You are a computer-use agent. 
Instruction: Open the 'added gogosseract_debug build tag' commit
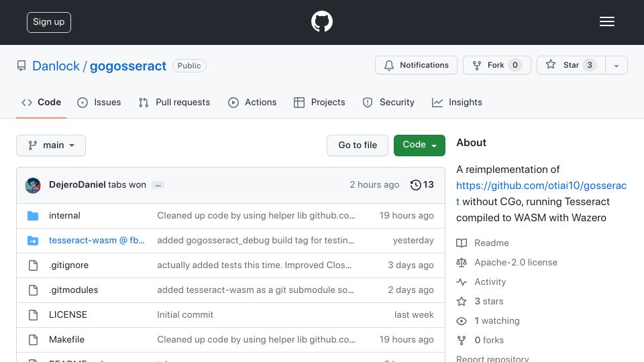pyautogui.click(x=256, y=240)
